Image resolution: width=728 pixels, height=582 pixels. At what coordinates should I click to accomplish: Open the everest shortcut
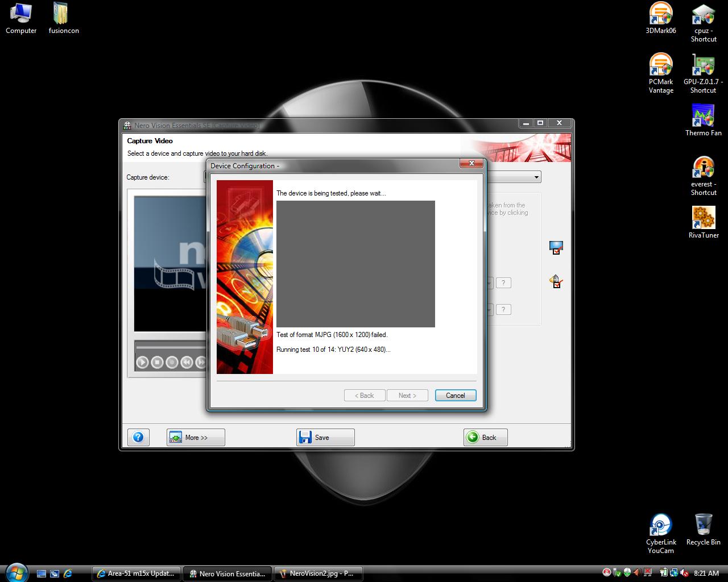[x=704, y=176]
